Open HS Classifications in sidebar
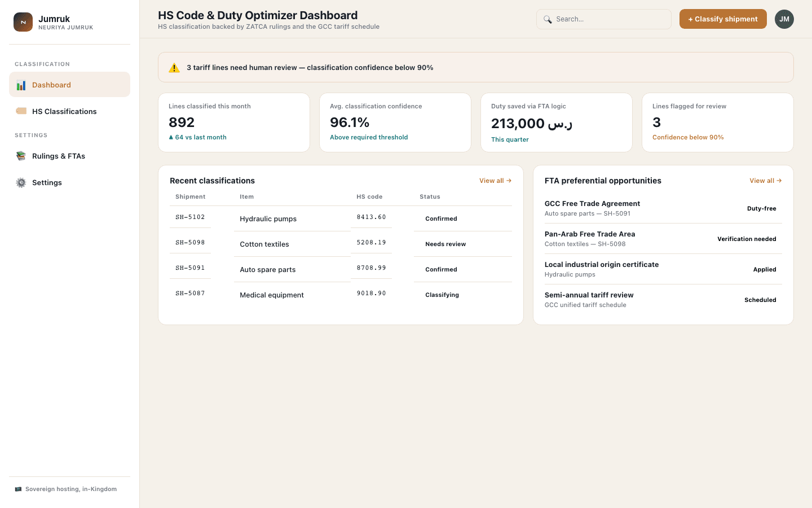Image resolution: width=812 pixels, height=508 pixels. tap(69, 111)
